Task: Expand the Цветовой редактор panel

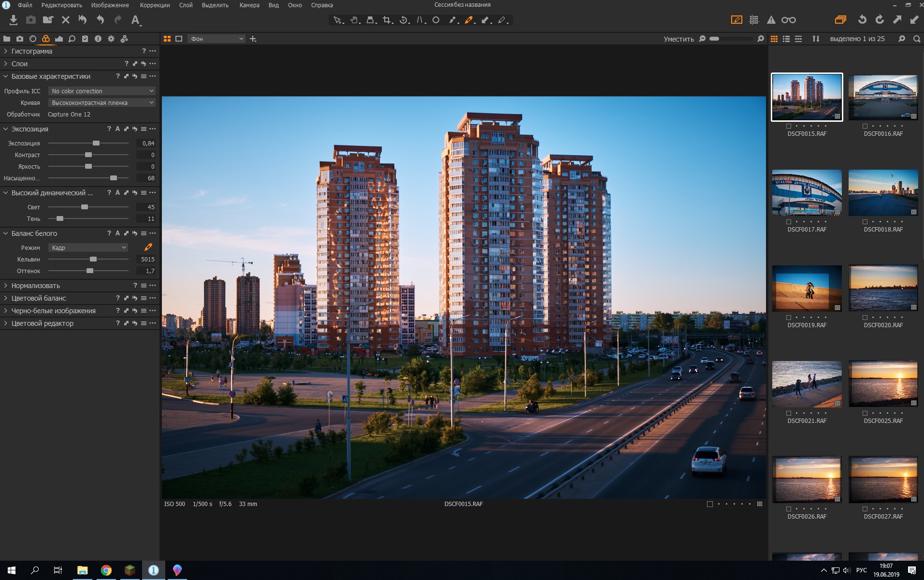Action: point(6,323)
